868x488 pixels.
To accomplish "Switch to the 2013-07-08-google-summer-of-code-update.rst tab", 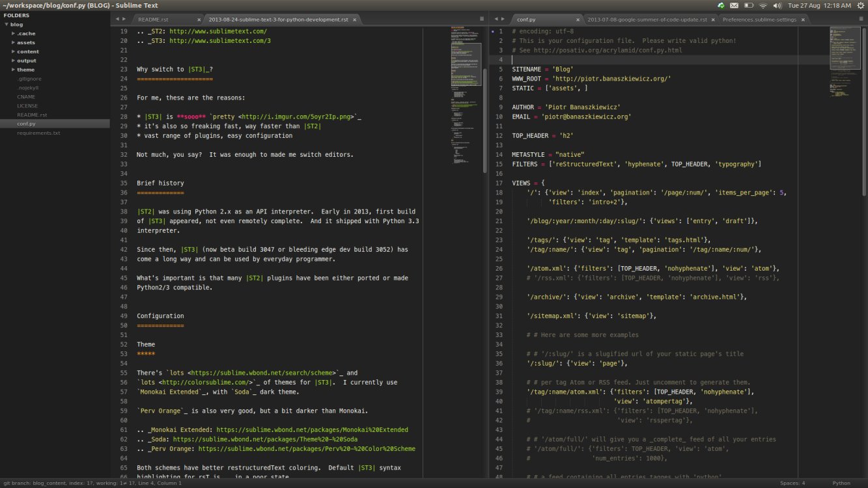I will (x=647, y=20).
